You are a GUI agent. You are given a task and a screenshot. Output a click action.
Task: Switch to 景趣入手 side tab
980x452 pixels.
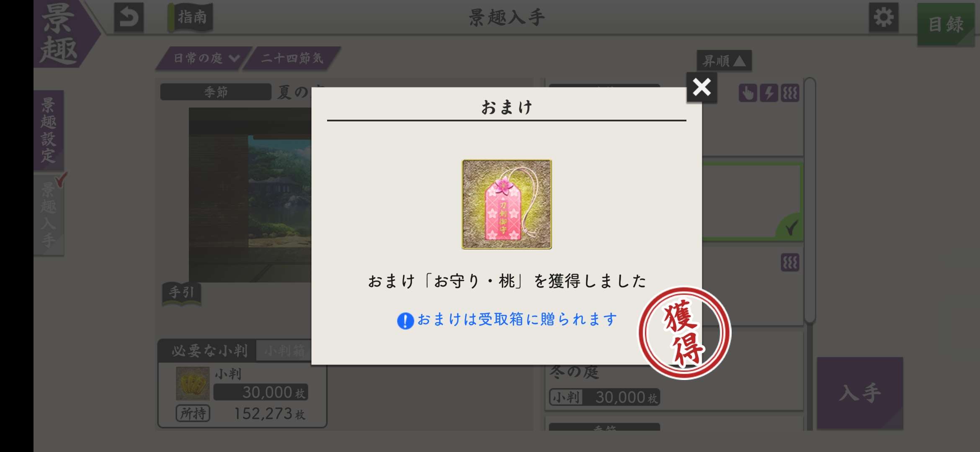49,215
